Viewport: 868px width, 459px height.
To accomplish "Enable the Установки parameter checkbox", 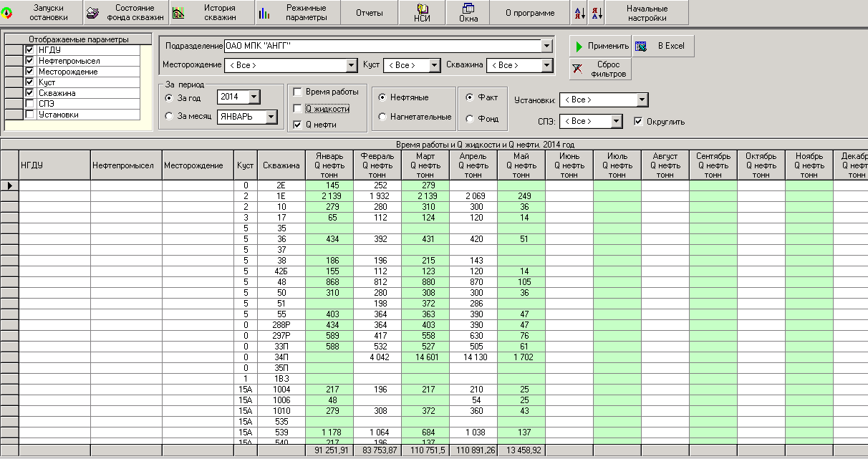I will [29, 115].
